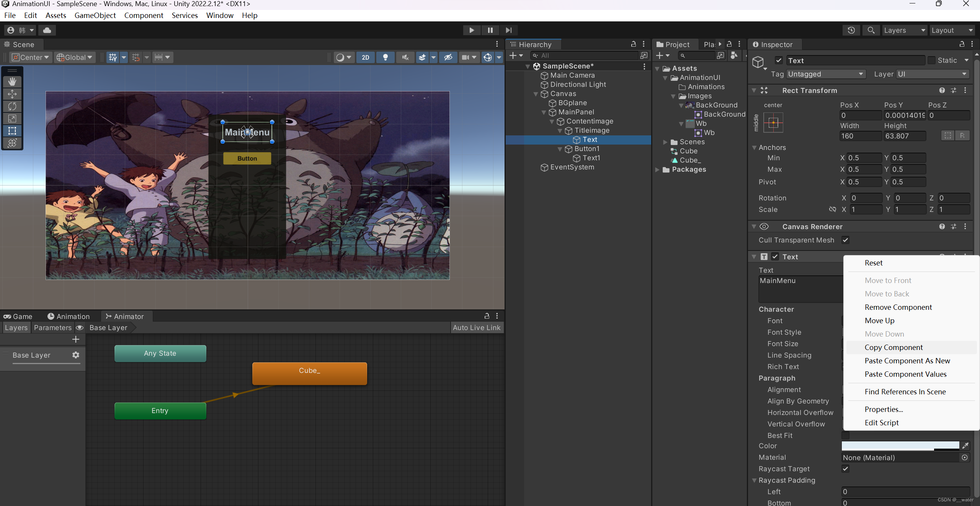Screen dimensions: 980x506
Task: Toggle hidden objects visibility in Scene toolbar
Action: pos(448,57)
